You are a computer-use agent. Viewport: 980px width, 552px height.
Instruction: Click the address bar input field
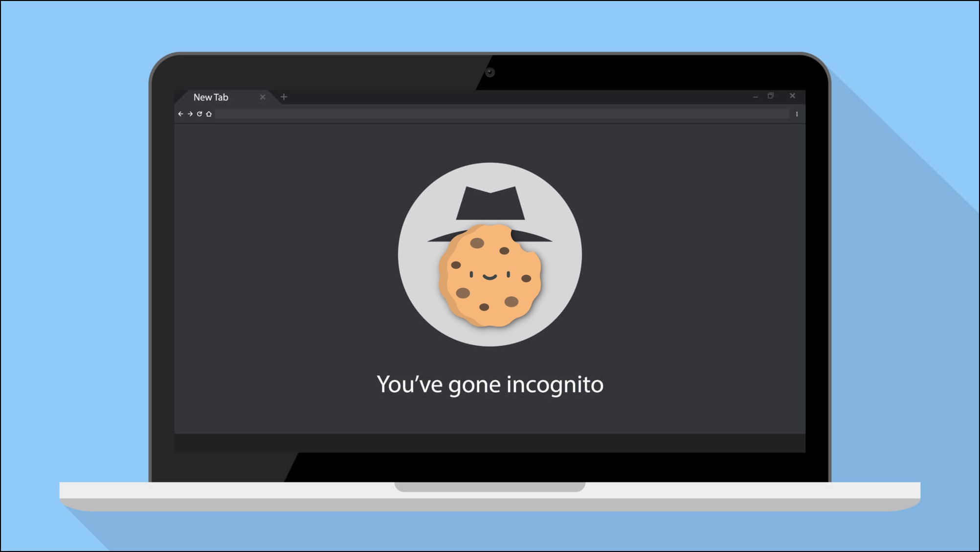[490, 114]
